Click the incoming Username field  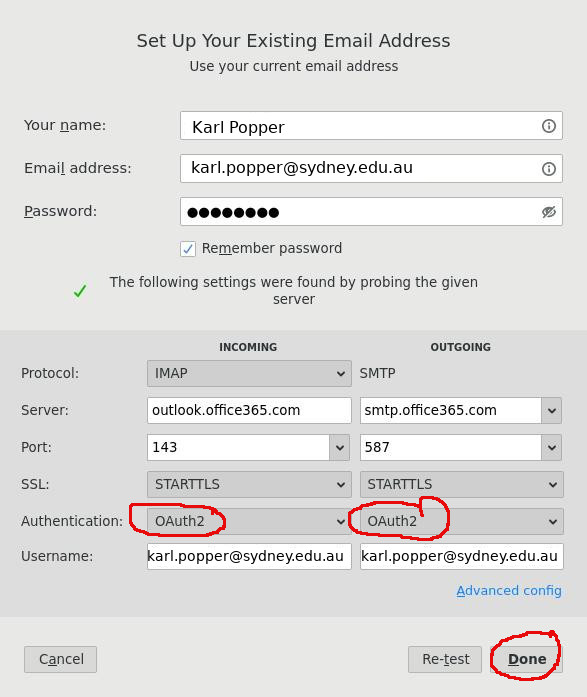point(249,556)
